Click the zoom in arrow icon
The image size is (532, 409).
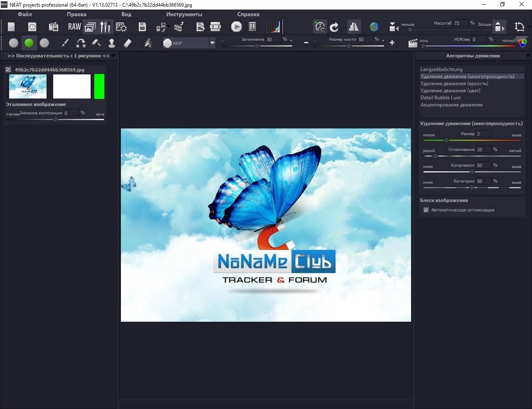(500, 27)
